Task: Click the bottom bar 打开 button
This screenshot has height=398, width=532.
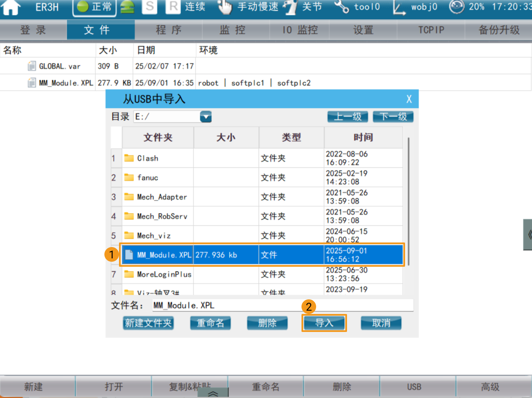Action: pos(114,387)
